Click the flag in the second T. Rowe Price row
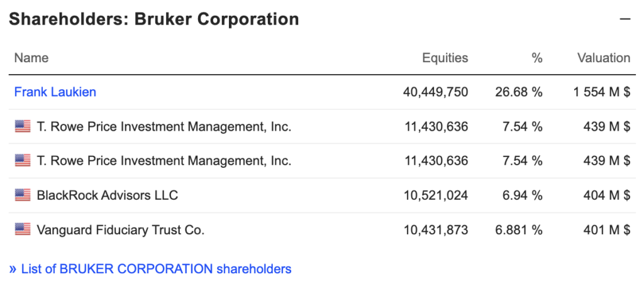 [x=23, y=160]
